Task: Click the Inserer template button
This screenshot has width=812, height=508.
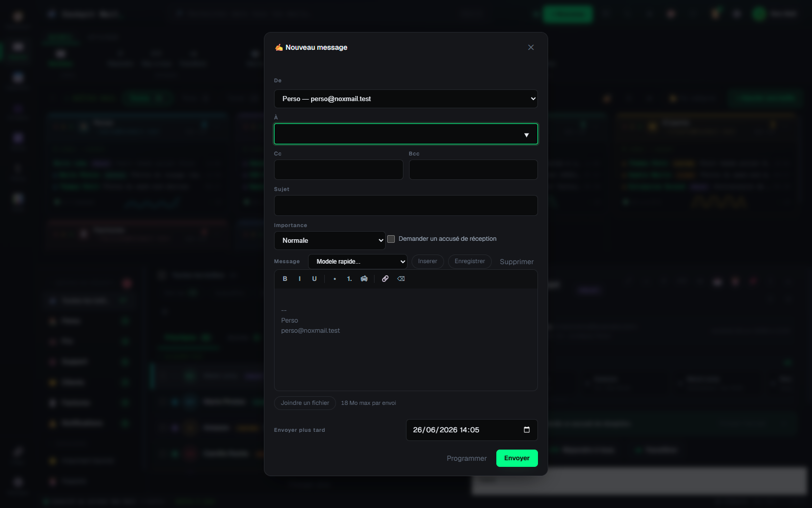Action: click(428, 262)
